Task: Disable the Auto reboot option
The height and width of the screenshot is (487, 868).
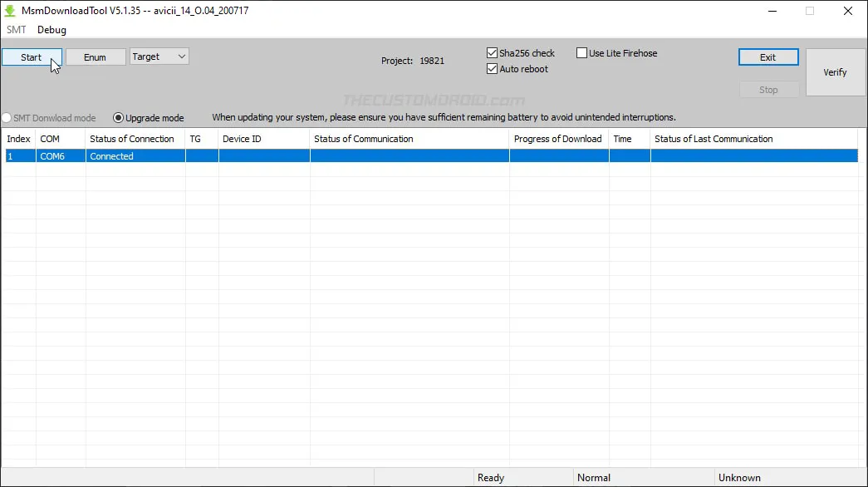Action: [x=492, y=69]
